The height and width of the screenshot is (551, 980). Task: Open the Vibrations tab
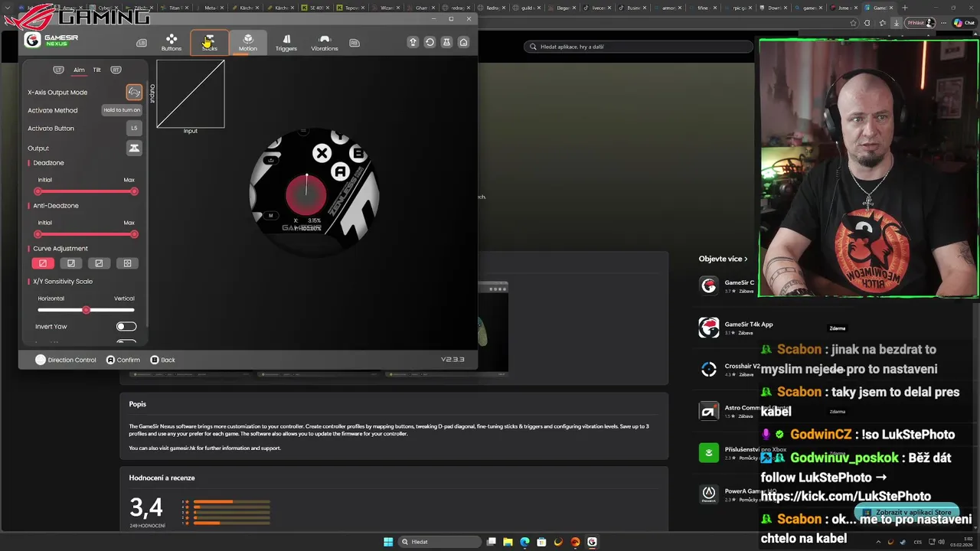pos(325,43)
